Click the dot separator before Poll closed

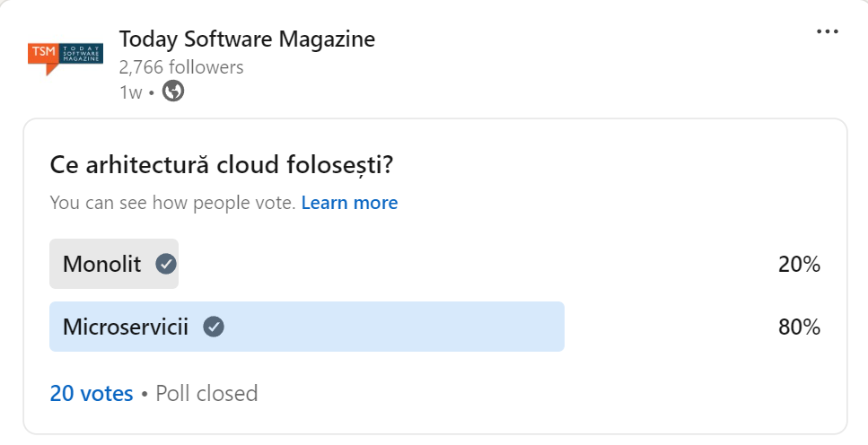(144, 394)
